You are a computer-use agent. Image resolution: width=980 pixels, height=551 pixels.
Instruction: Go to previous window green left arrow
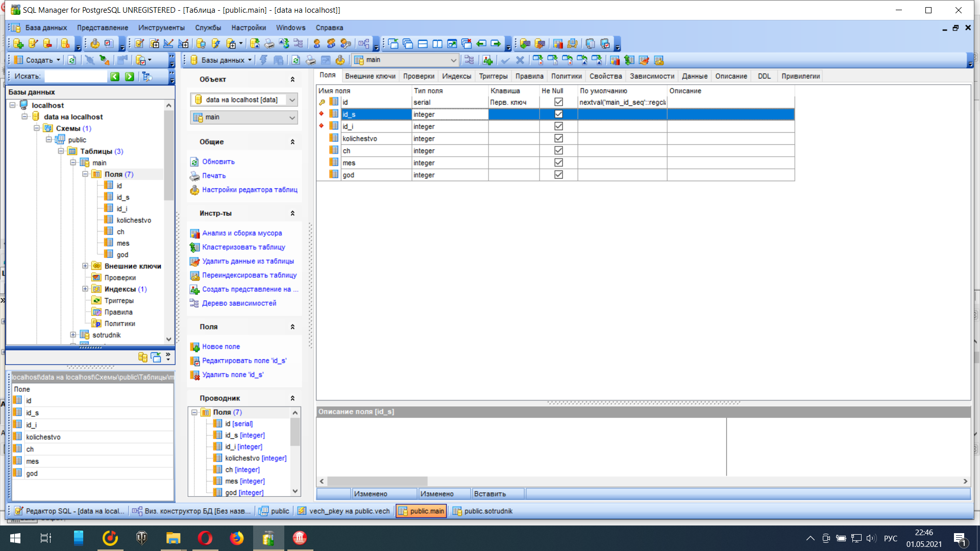coord(481,44)
